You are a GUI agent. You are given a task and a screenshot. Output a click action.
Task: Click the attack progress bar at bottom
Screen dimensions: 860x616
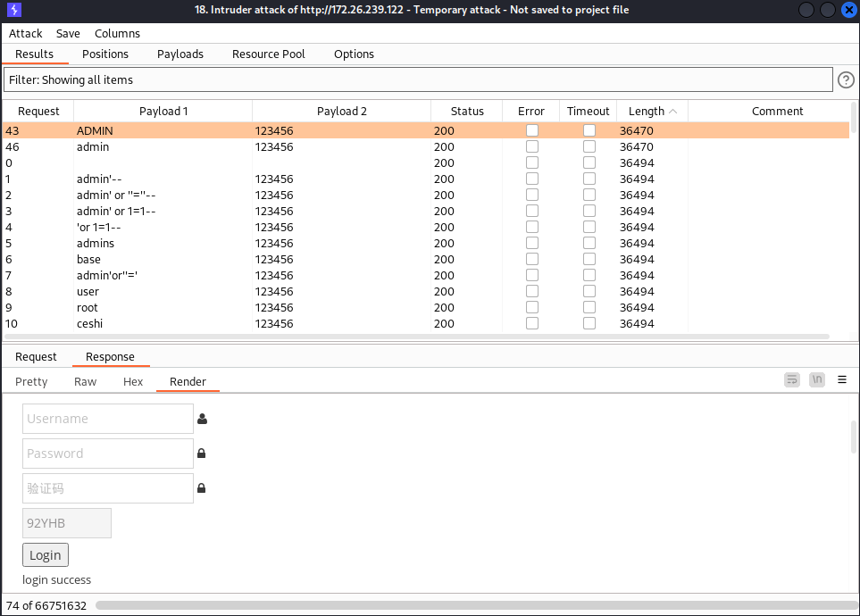pos(476,605)
